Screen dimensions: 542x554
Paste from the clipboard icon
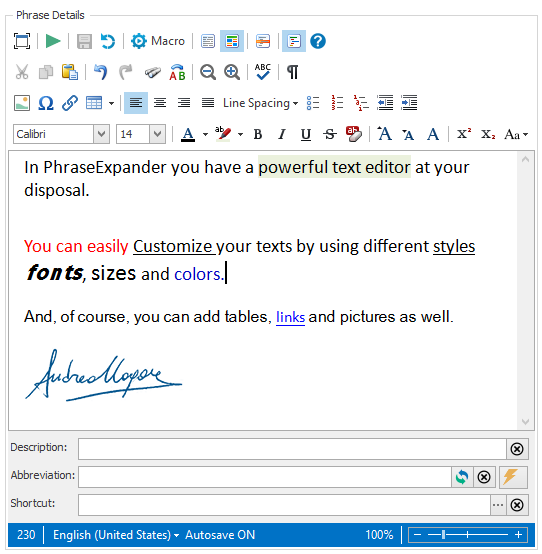pos(70,72)
